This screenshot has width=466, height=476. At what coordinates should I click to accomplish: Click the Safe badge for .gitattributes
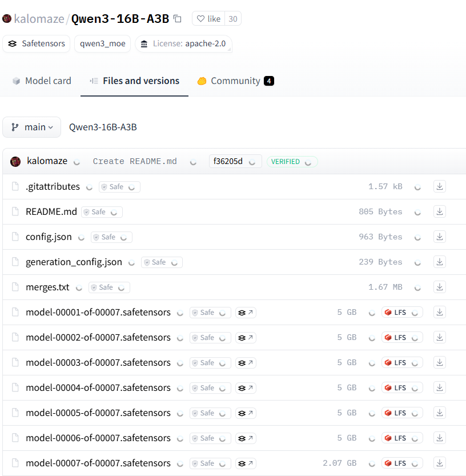[119, 187]
